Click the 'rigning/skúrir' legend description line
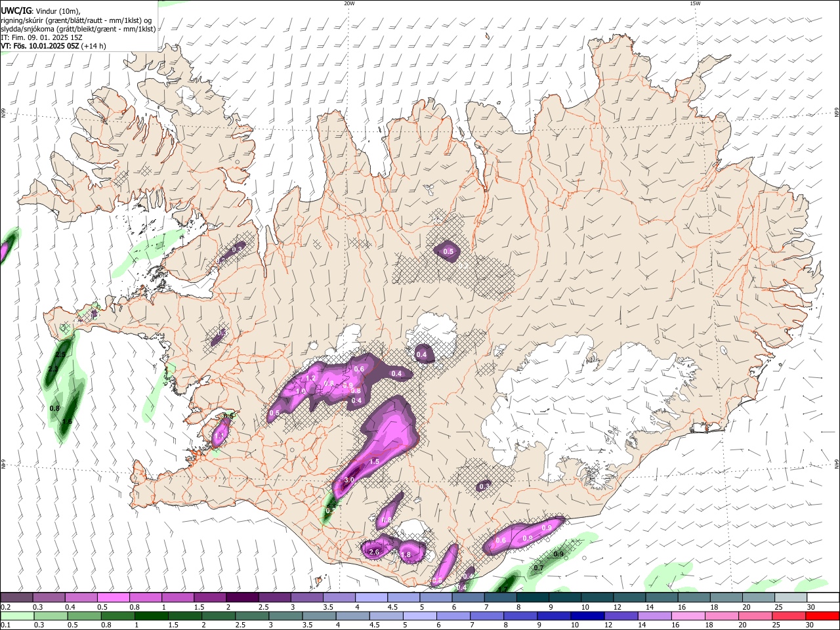 [x=77, y=20]
